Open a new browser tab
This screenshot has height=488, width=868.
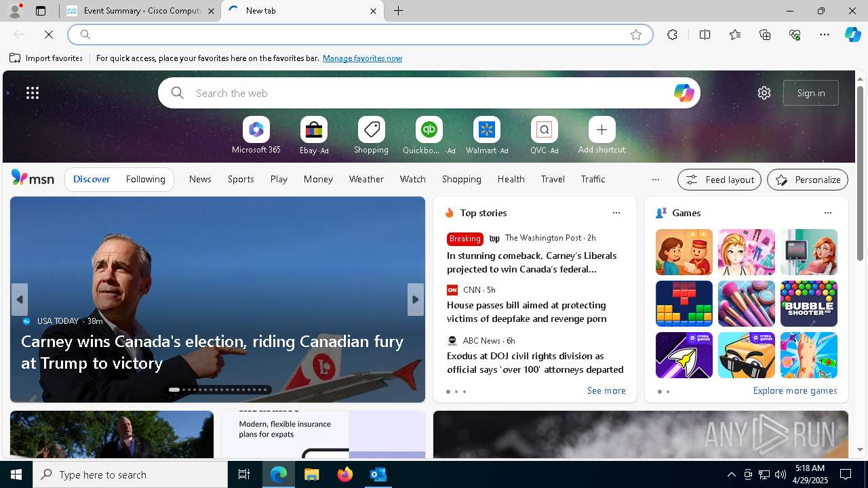pos(399,11)
